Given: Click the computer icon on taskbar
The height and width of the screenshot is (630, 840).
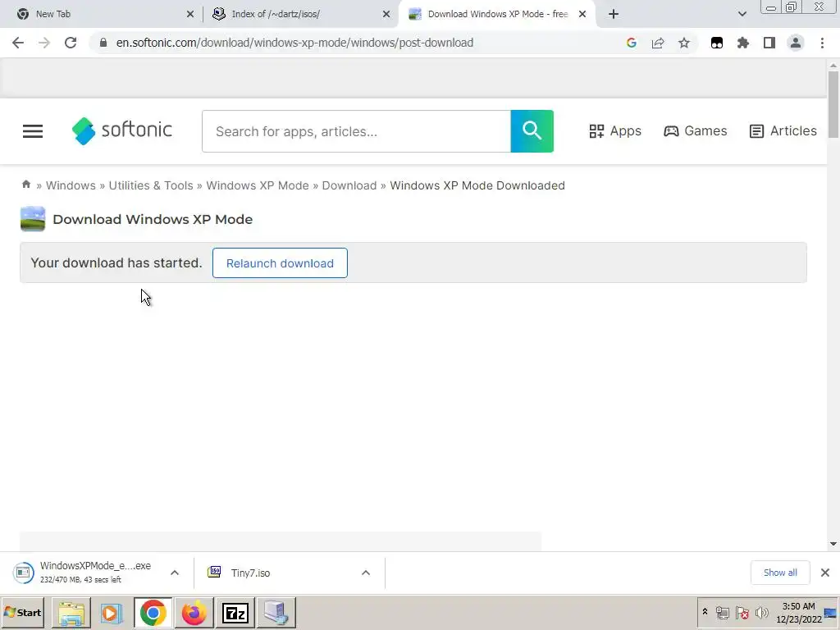Looking at the screenshot, I should [276, 613].
